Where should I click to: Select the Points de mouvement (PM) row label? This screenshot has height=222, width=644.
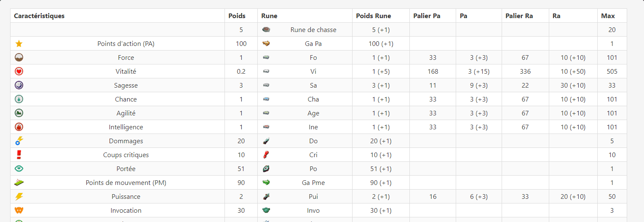(126, 182)
